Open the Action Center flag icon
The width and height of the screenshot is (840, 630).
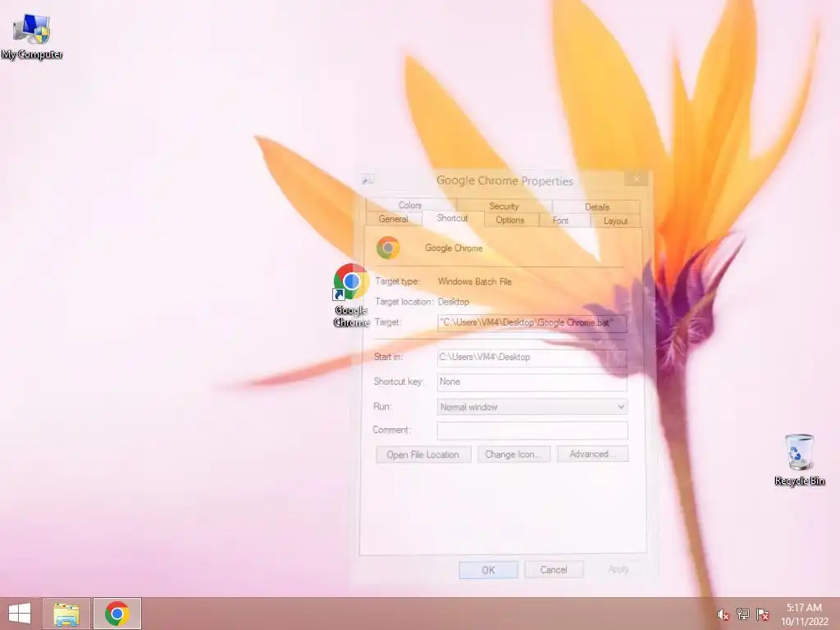[762, 614]
